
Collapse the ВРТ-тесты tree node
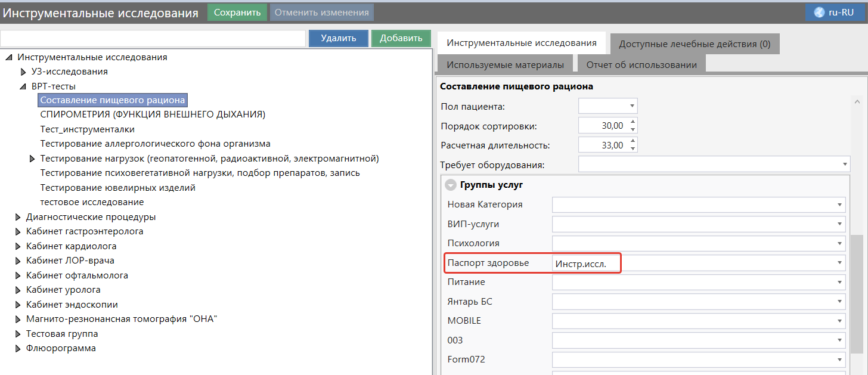(23, 86)
